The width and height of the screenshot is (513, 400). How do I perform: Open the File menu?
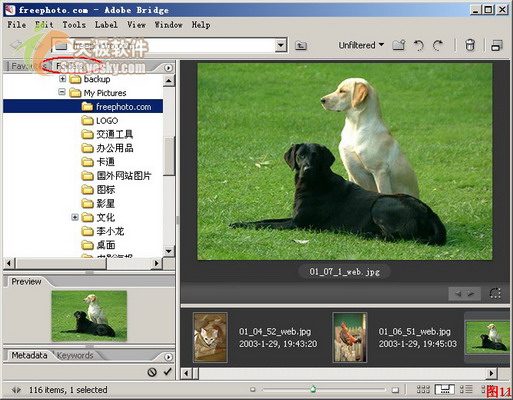[x=17, y=25]
